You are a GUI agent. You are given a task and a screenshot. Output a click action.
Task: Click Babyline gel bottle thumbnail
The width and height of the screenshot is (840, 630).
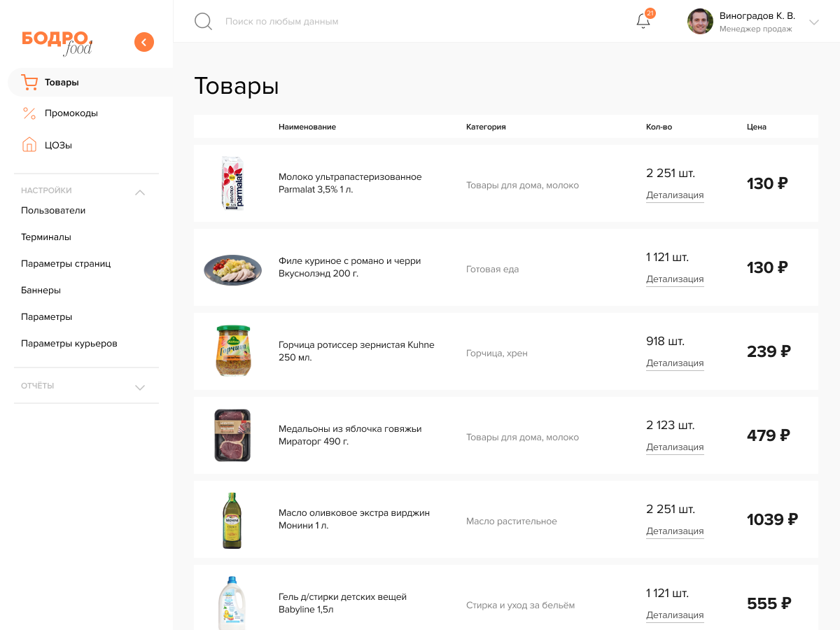(232, 603)
